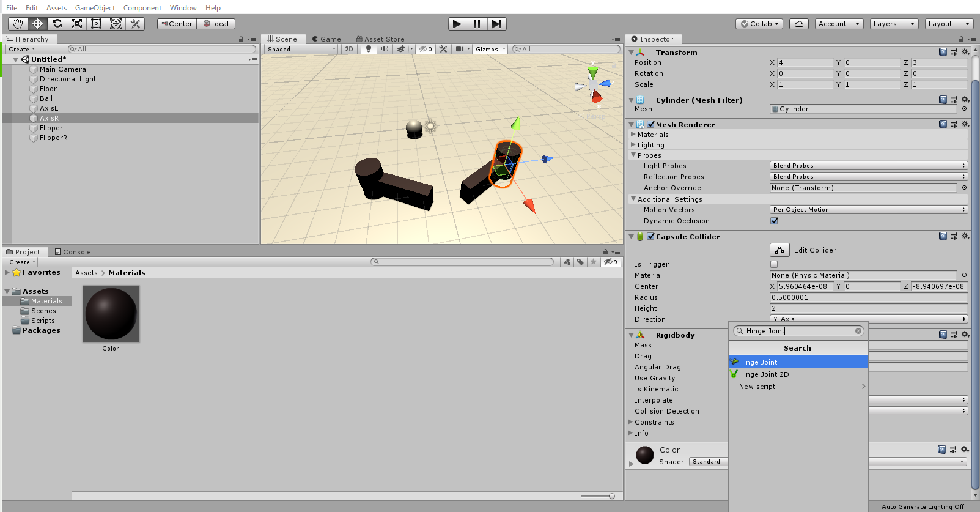Open the cloud Services button
The image size is (980, 512).
coord(799,24)
